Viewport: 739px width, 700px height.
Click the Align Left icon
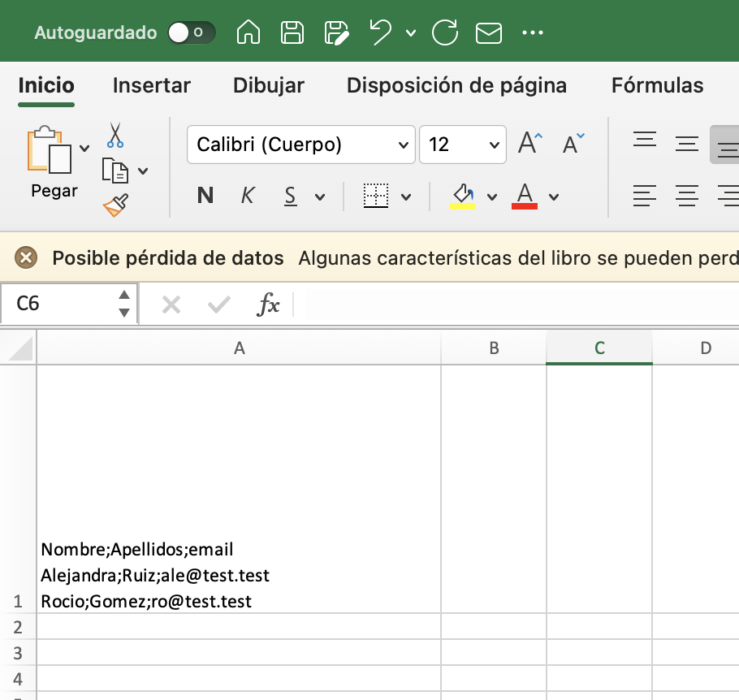(645, 196)
